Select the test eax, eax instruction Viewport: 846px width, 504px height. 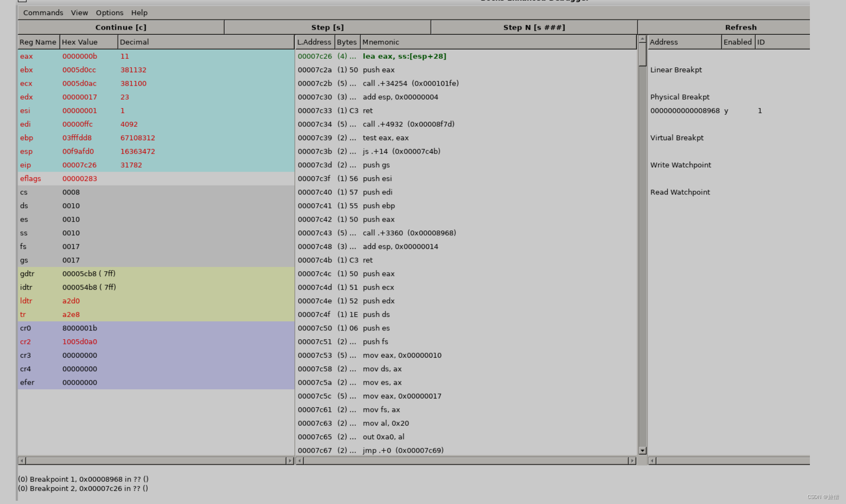click(x=466, y=138)
